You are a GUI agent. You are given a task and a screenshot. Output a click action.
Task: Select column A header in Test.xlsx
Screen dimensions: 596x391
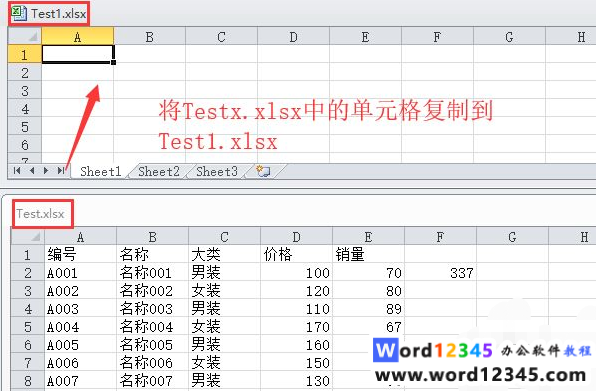80,237
